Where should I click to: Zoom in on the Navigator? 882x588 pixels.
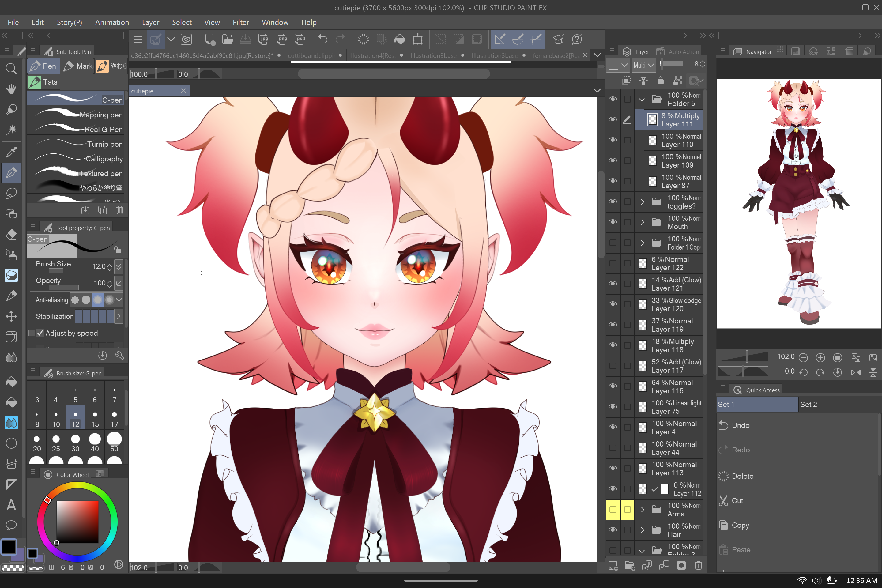coord(820,358)
